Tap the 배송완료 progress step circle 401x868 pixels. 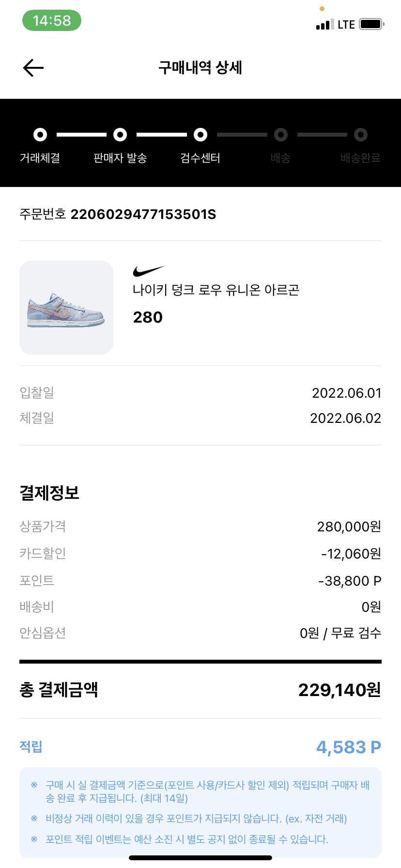click(360, 135)
